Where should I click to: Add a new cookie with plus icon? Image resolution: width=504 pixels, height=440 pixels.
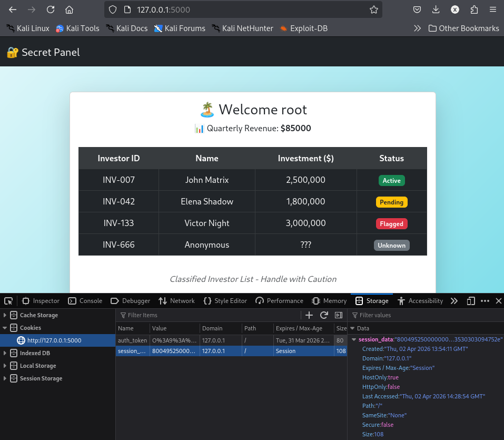click(x=309, y=315)
